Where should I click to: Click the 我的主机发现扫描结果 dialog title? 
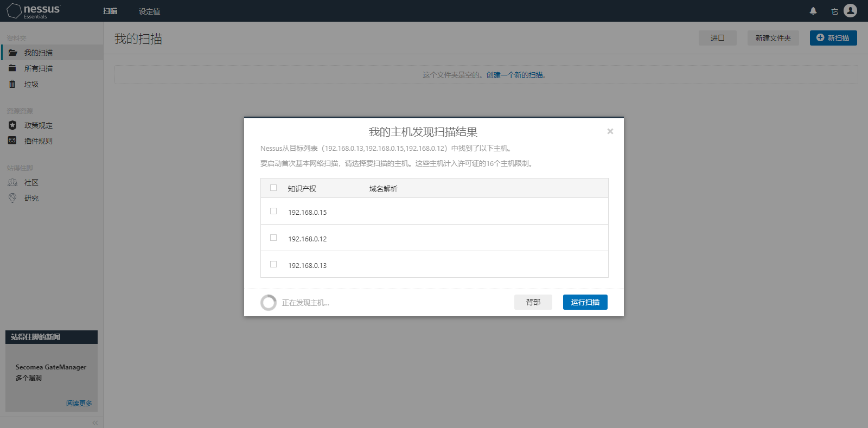point(423,132)
